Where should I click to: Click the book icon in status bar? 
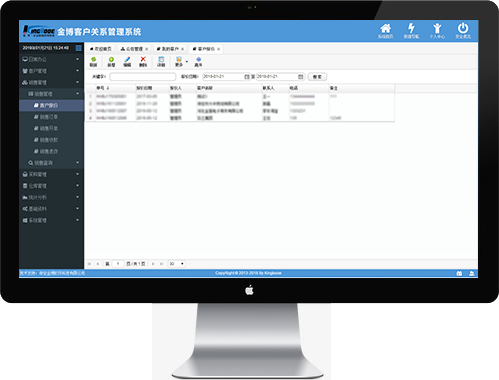459,273
